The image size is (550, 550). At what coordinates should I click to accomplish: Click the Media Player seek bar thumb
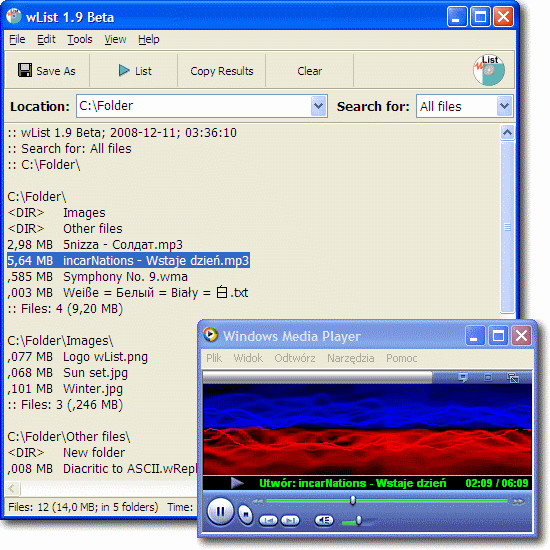pos(353,501)
